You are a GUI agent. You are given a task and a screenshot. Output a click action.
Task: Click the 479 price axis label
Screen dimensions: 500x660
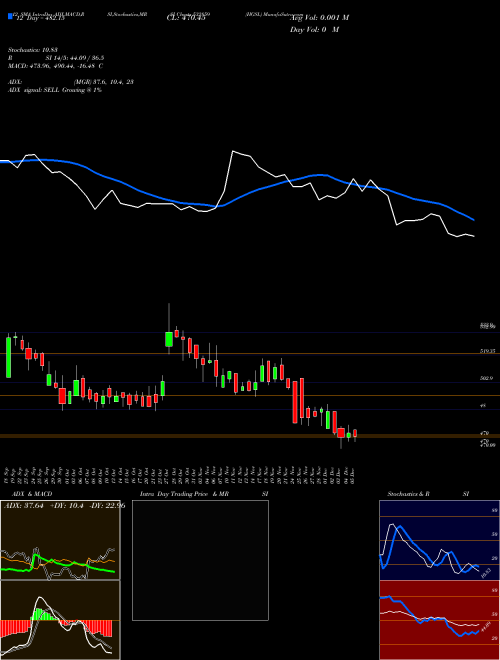pos(484,433)
